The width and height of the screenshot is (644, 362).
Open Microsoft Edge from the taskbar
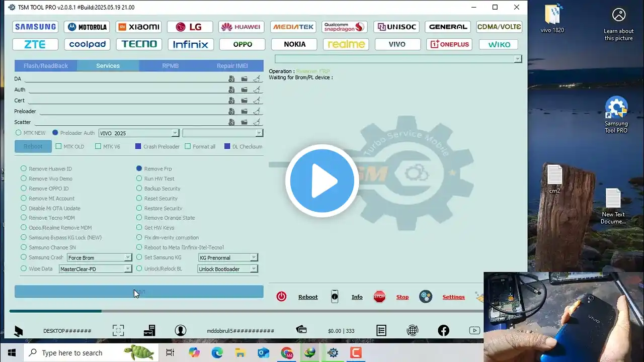[217, 353]
